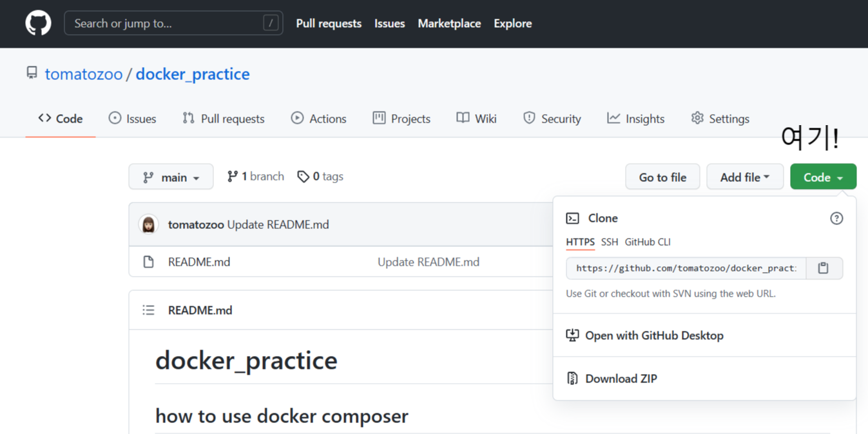868x434 pixels.
Task: Choose Open with GitHub Desktop
Action: point(644,335)
